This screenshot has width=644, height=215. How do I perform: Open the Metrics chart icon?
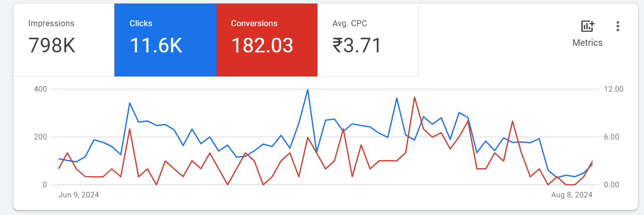[588, 26]
